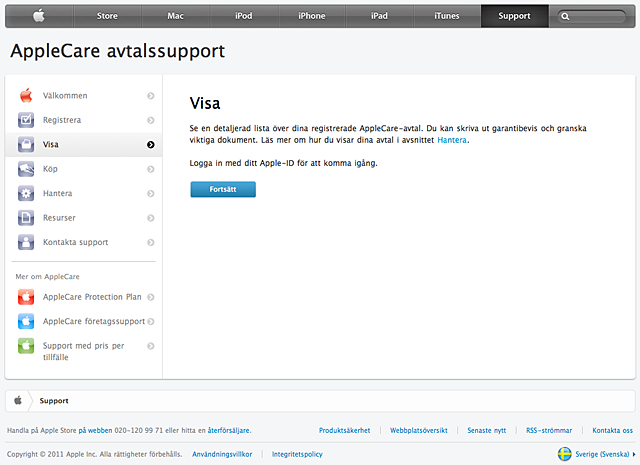This screenshot has height=465, width=640.
Task: Open the iPod tab in navigation bar
Action: [243, 16]
